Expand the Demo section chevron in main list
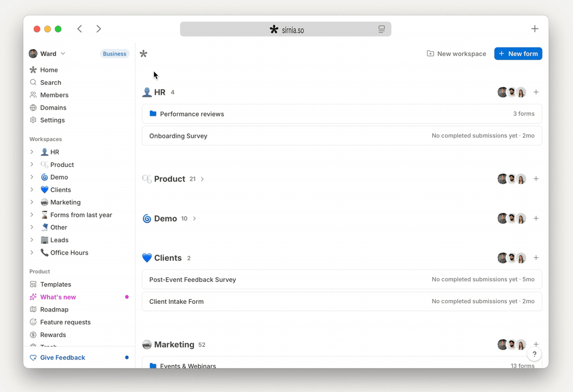573x392 pixels. coord(194,218)
